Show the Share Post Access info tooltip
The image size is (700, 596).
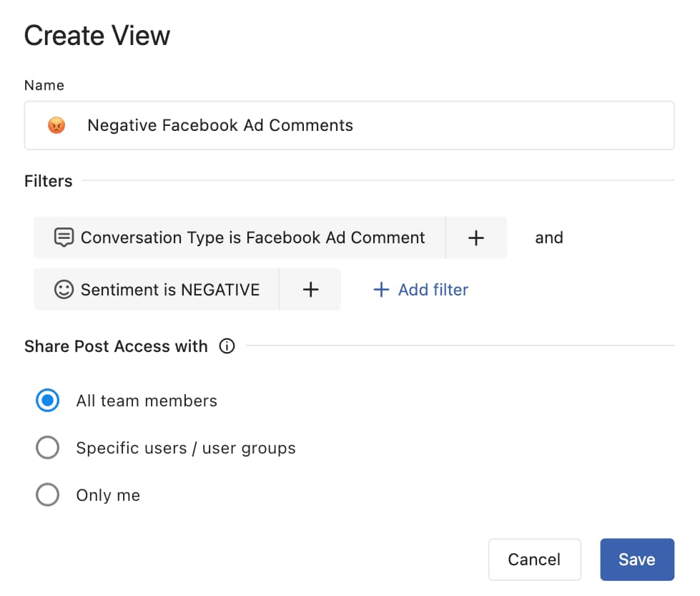click(227, 346)
